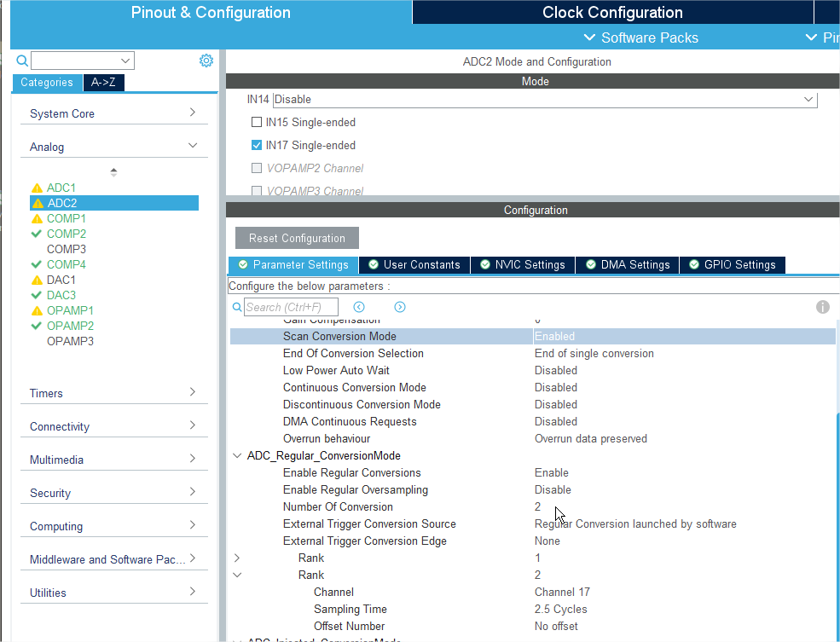This screenshot has height=642, width=840.
Task: Open the category search combo box
Action: tap(83, 61)
